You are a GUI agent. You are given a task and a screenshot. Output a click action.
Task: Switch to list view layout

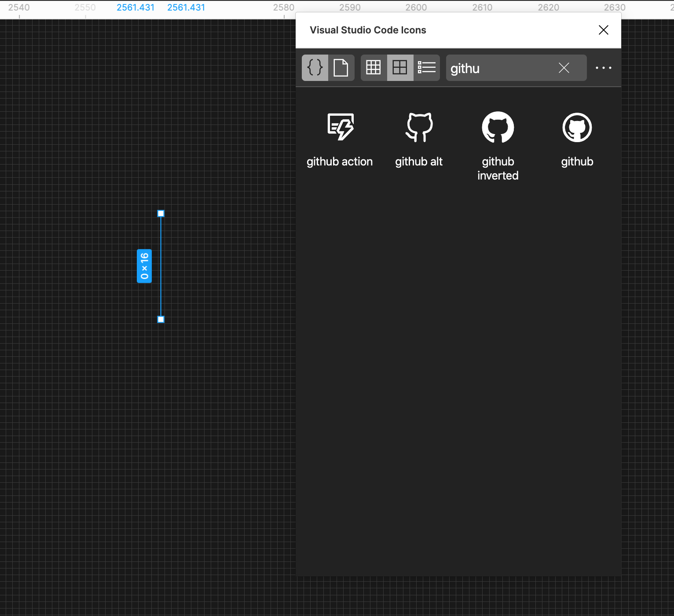[x=426, y=68]
